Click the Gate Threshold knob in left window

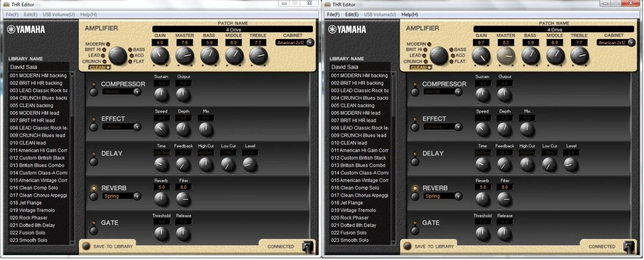(x=161, y=234)
